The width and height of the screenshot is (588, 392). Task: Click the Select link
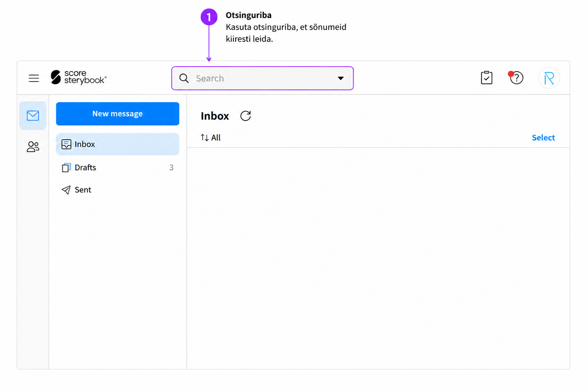pyautogui.click(x=543, y=138)
